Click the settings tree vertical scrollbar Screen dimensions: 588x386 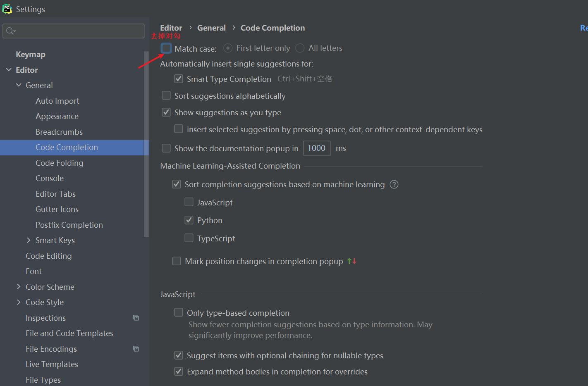tap(146, 144)
